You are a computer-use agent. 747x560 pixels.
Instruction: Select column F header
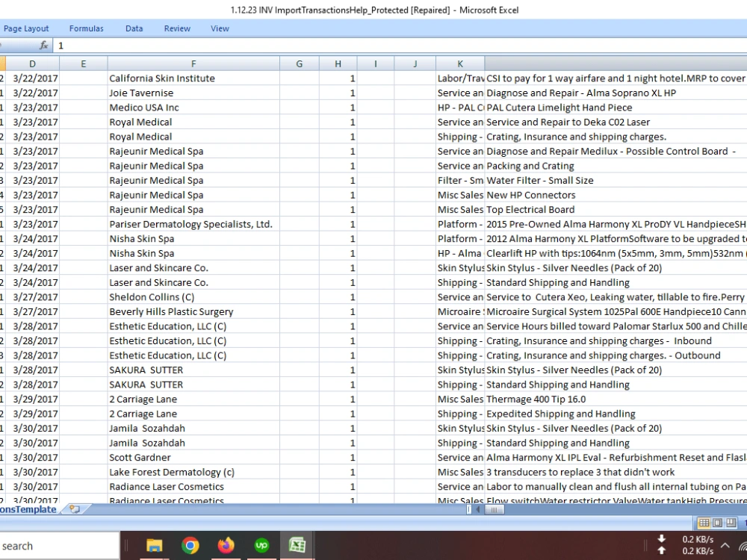(193, 63)
